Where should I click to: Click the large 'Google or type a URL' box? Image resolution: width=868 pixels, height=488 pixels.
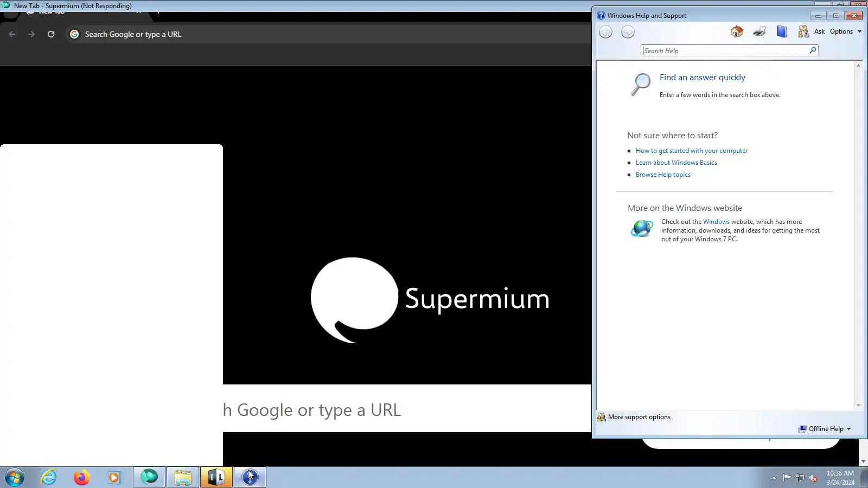[x=407, y=408]
